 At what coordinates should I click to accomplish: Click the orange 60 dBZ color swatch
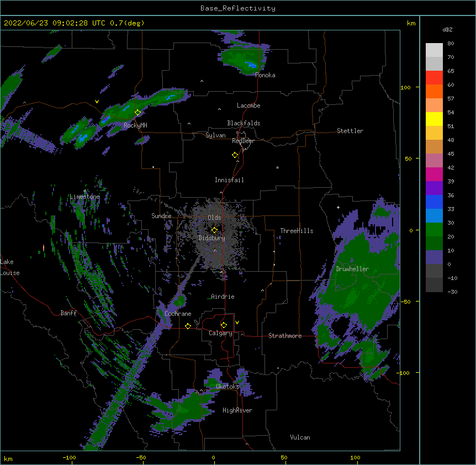(x=434, y=91)
